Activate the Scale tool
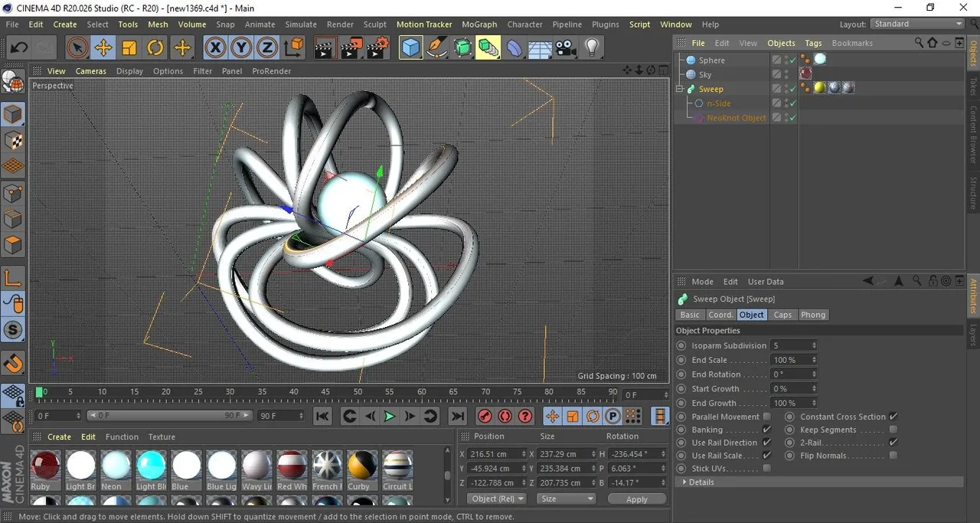Screen dimensions: 980x523 coord(129,48)
